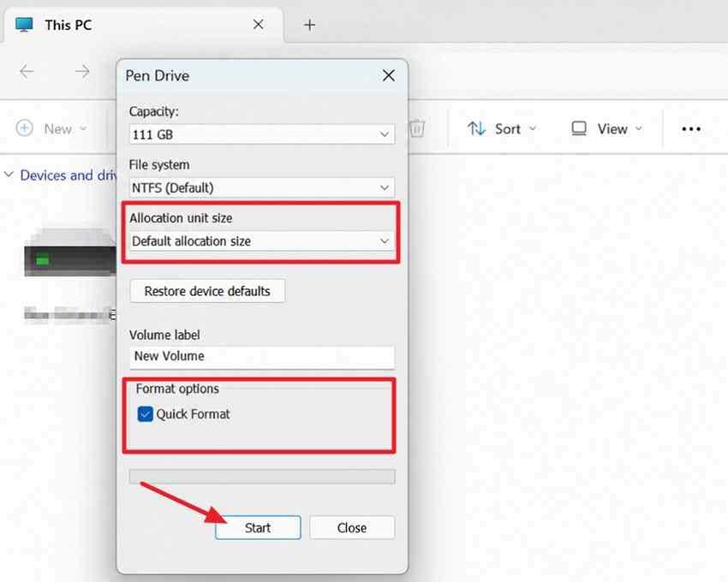
Task: Click the Volume label text field
Action: pyautogui.click(x=262, y=356)
